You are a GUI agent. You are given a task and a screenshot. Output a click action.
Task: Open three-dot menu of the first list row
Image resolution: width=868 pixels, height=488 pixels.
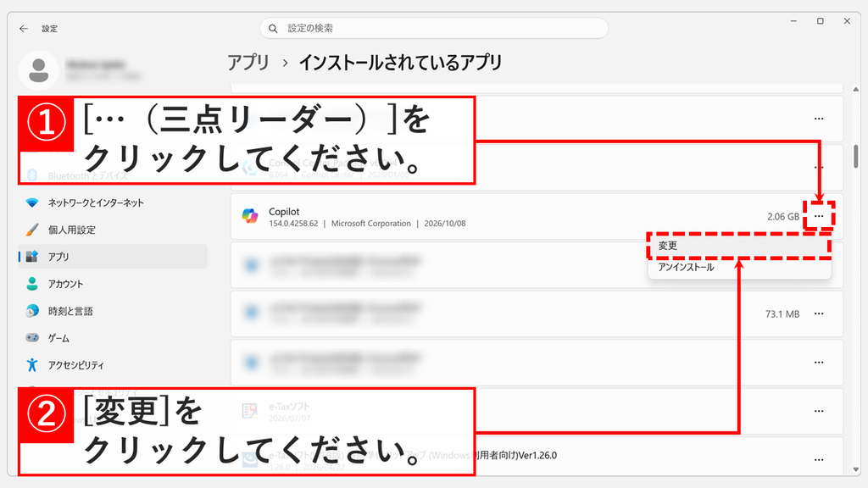click(x=819, y=119)
